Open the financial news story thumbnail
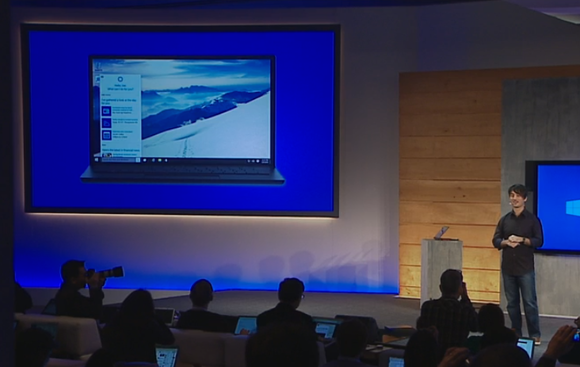This screenshot has width=580, height=367. tap(107, 155)
